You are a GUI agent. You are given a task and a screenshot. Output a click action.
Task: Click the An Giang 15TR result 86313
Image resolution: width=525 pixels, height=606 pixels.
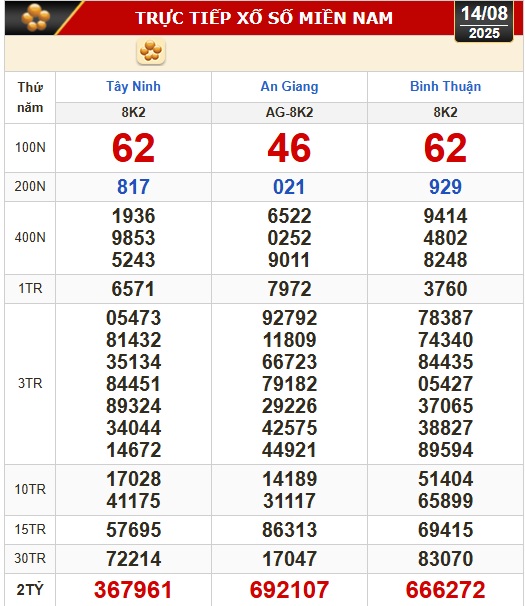pos(289,530)
